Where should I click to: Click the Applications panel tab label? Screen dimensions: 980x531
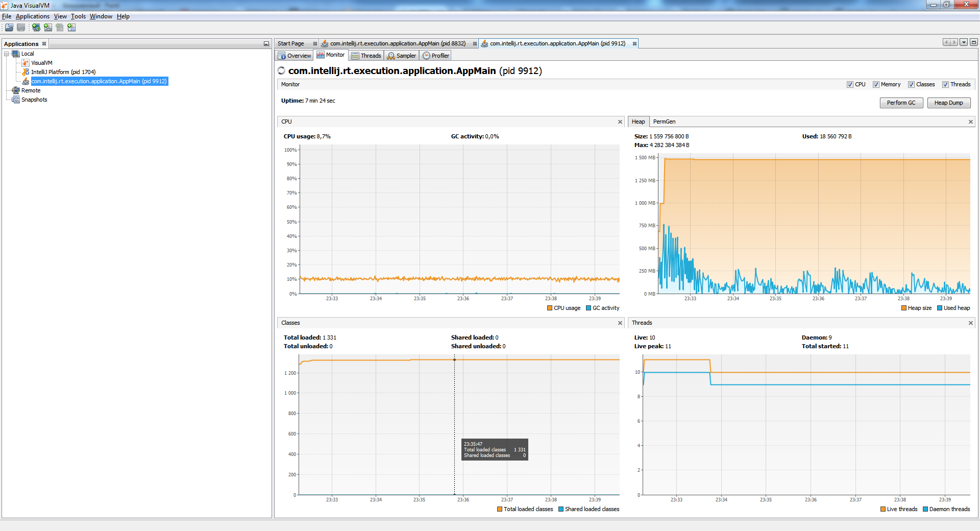coord(21,44)
